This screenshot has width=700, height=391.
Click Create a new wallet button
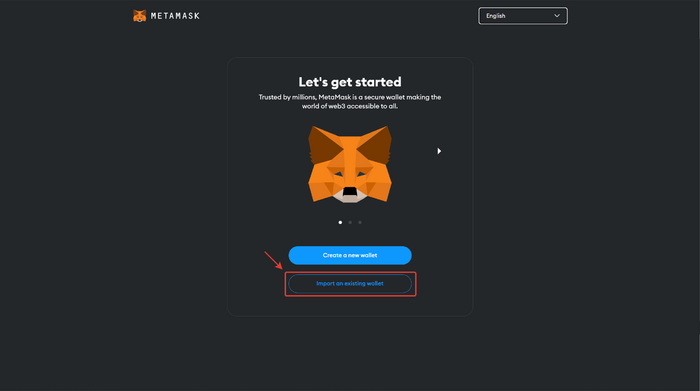pyautogui.click(x=350, y=255)
